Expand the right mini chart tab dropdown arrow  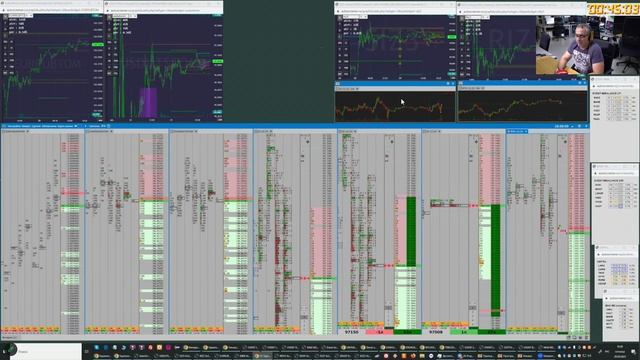click(x=484, y=88)
